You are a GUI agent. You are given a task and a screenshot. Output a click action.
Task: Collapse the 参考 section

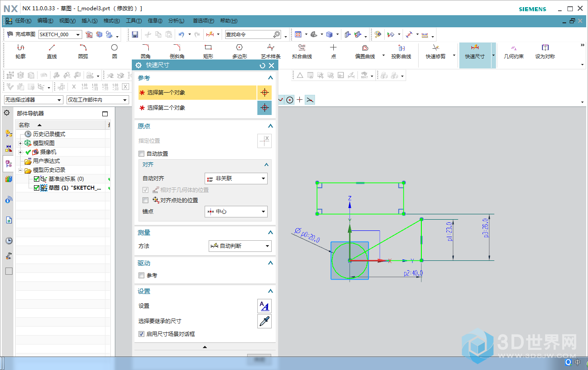point(270,78)
